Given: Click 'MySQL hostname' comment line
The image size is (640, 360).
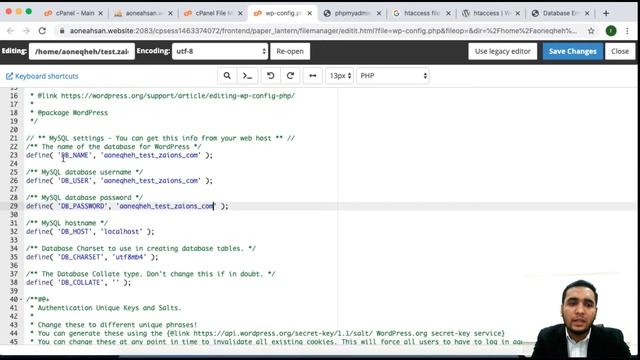Looking at the screenshot, I should coord(67,223).
